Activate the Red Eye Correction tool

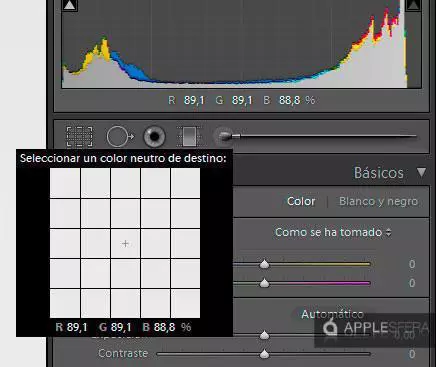154,136
